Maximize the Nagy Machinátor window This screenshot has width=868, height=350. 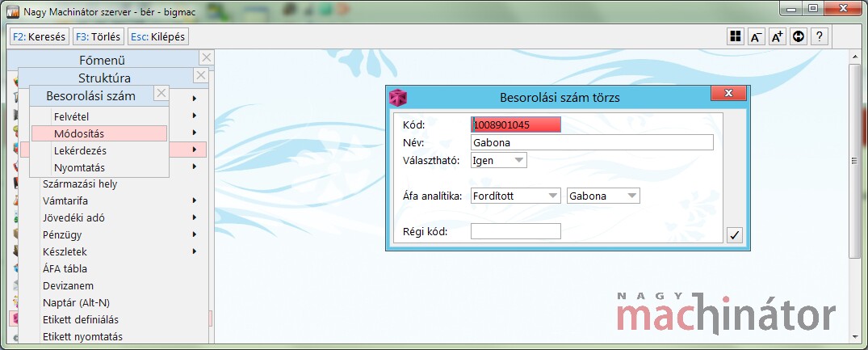[x=813, y=8]
